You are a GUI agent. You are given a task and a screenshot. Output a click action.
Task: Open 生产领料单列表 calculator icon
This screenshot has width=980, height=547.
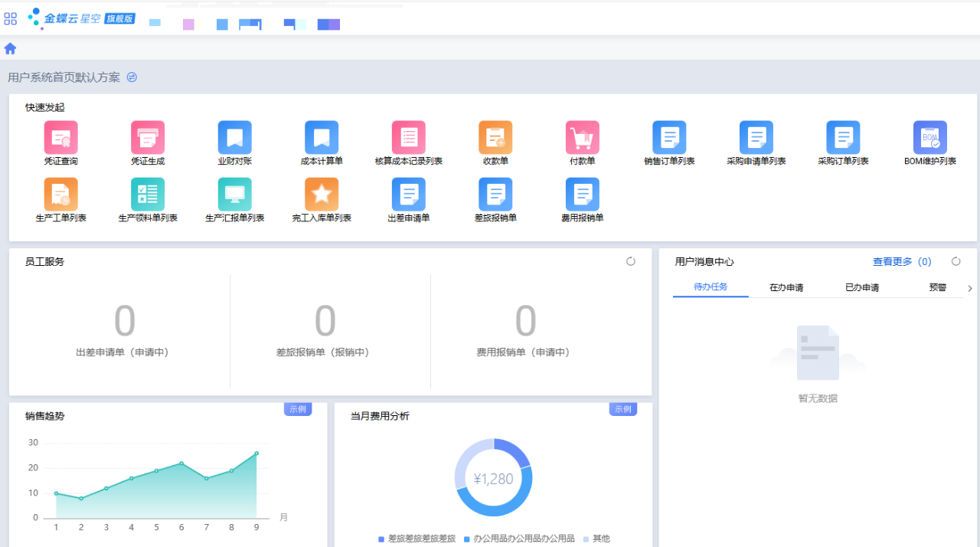pyautogui.click(x=148, y=195)
